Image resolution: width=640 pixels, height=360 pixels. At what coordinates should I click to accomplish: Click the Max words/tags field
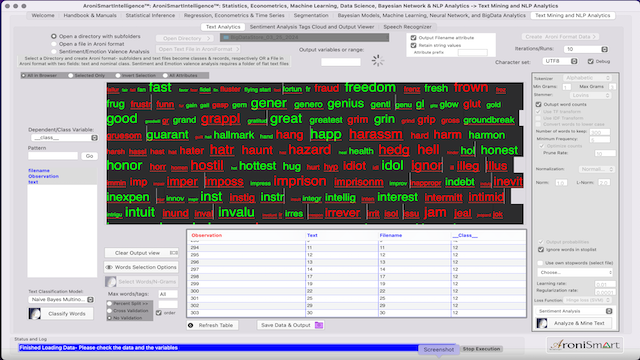(168, 294)
